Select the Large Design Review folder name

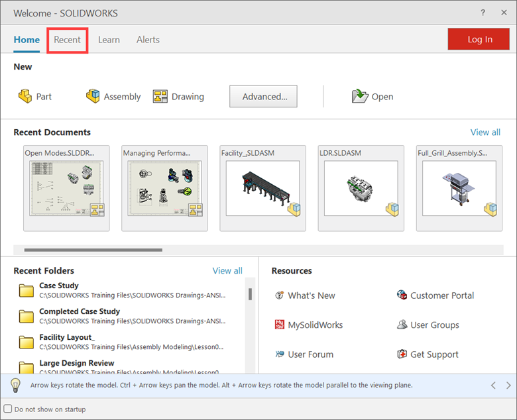coord(76,363)
